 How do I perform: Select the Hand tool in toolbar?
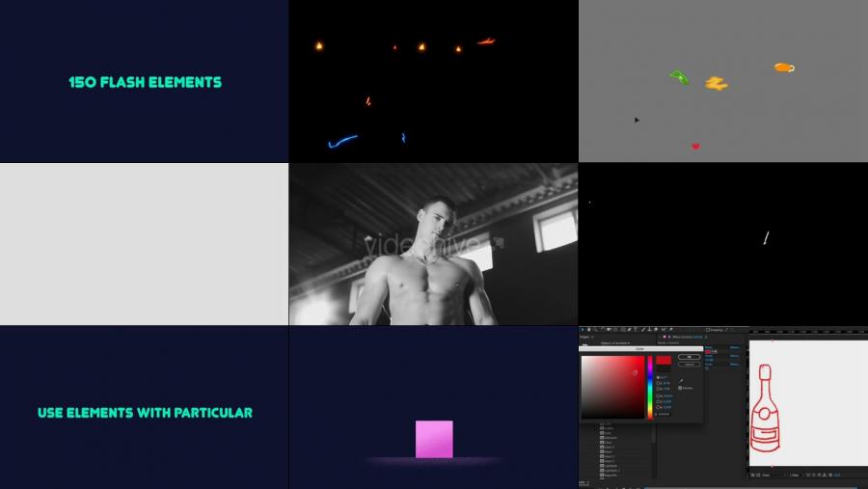click(590, 330)
